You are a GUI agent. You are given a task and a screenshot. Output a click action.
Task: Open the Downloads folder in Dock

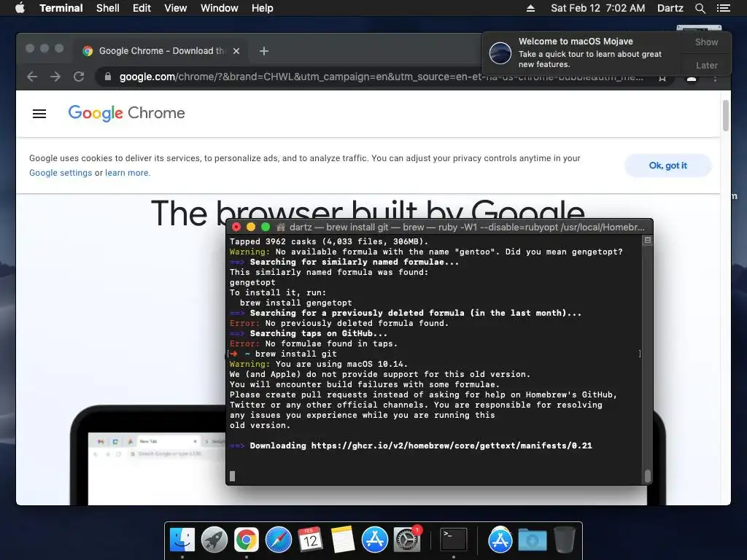(x=532, y=540)
